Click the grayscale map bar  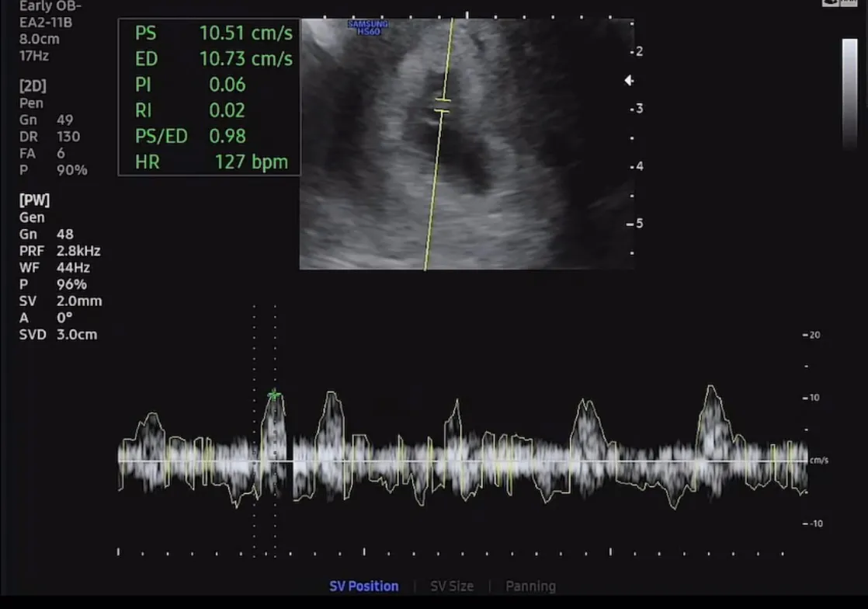(x=849, y=93)
